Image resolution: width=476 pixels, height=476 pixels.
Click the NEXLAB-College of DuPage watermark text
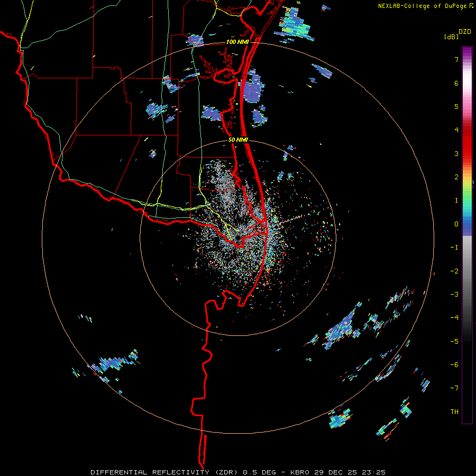423,6
